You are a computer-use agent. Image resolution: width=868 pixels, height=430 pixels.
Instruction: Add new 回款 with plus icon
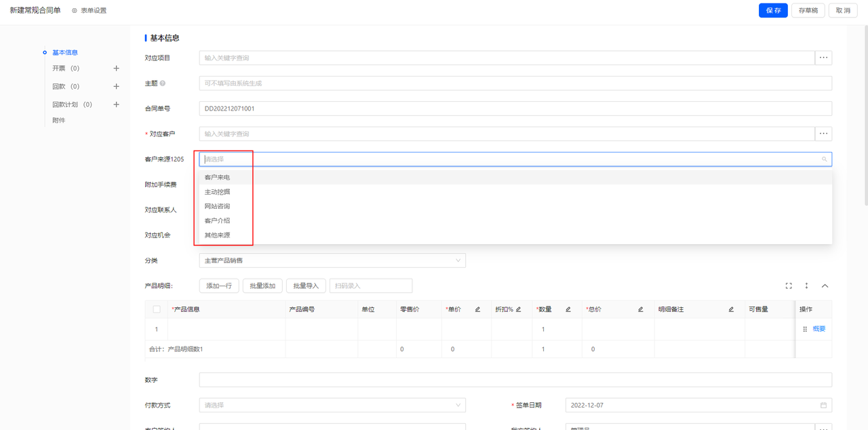pos(116,87)
